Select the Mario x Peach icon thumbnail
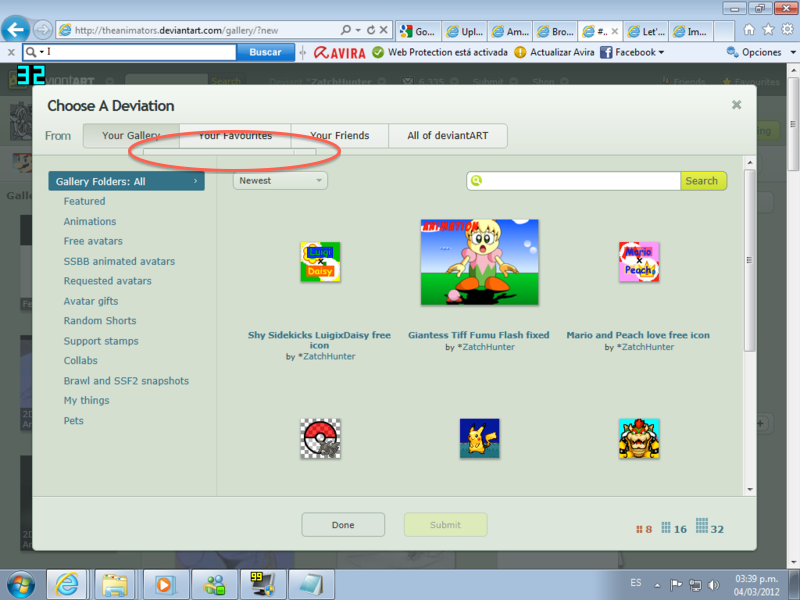This screenshot has height=600, width=800. (639, 262)
